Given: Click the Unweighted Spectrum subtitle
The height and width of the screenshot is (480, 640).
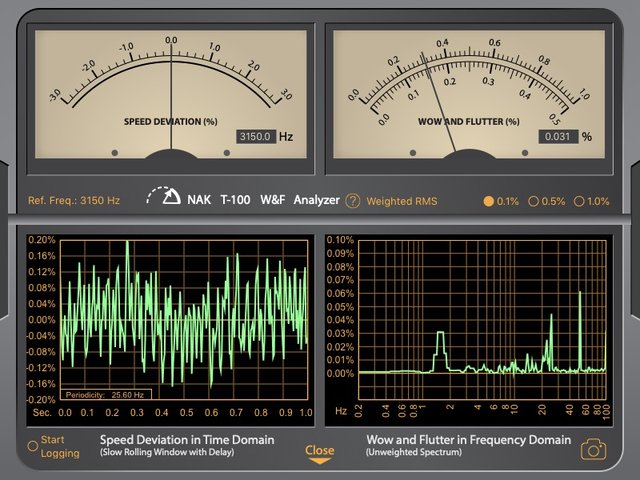Looking at the screenshot, I should [414, 452].
